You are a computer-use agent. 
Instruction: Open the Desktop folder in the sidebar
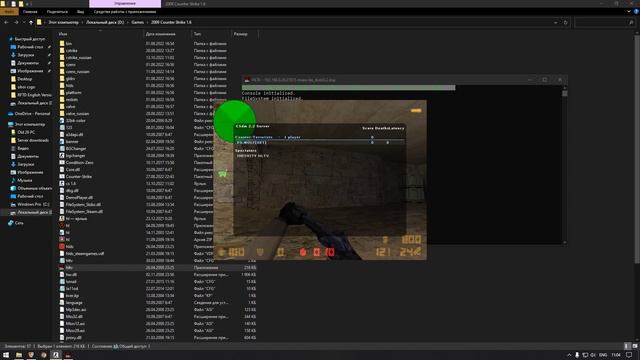24,79
